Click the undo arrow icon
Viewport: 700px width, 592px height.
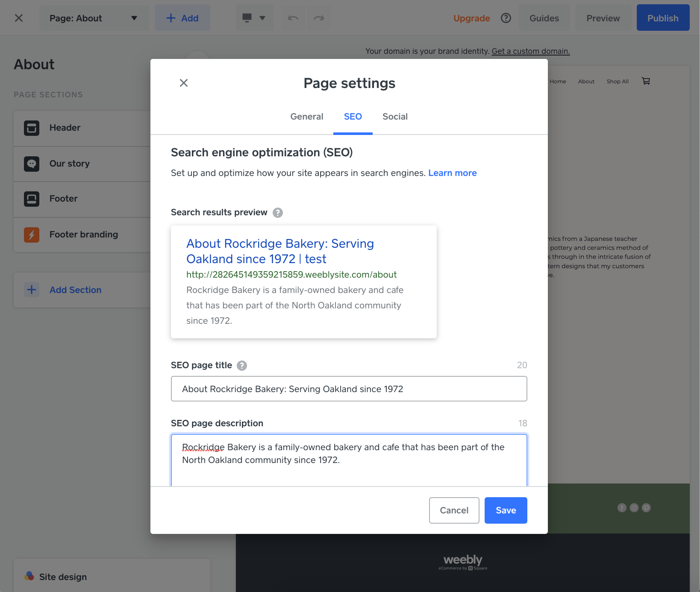click(293, 18)
